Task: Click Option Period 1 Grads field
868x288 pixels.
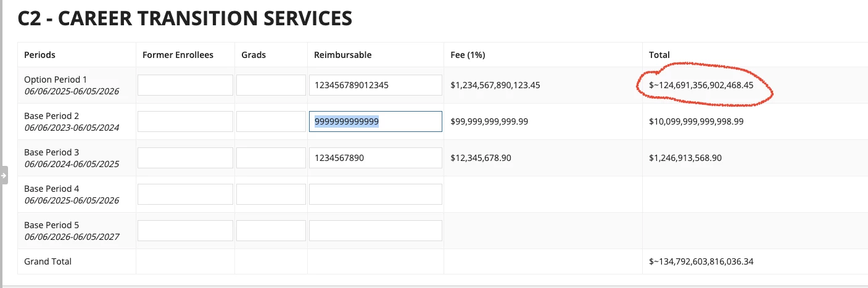Action: pyautogui.click(x=271, y=85)
